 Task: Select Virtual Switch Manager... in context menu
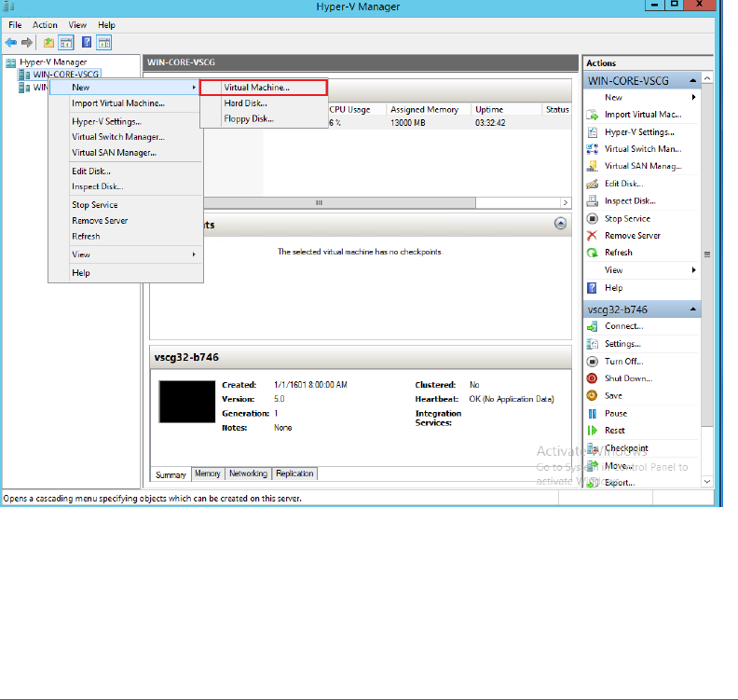pyautogui.click(x=126, y=137)
